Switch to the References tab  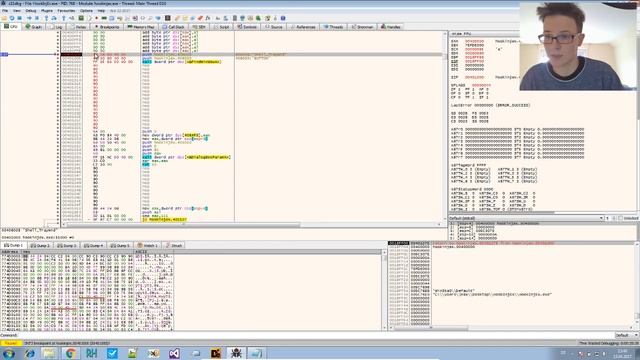(x=303, y=27)
